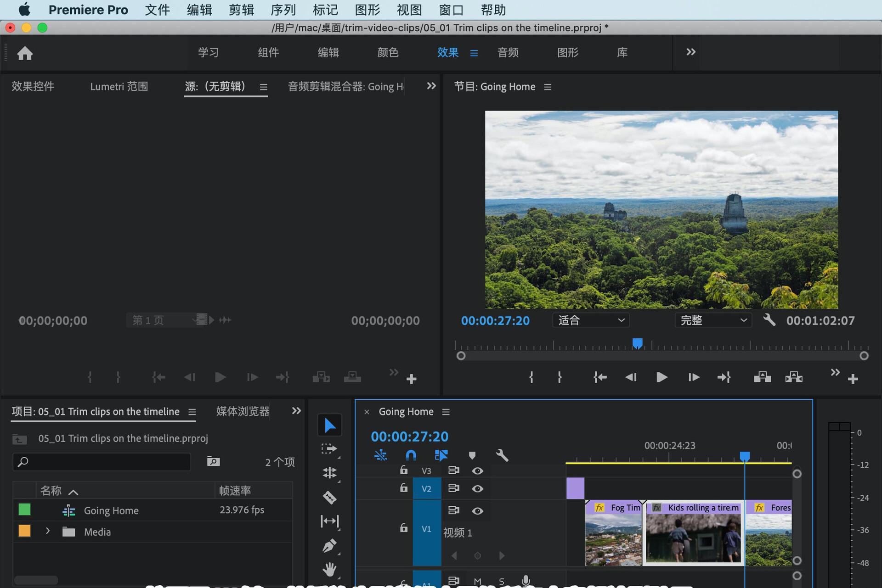Mark In in Program Monitor
The image size is (882, 588).
coord(531,377)
